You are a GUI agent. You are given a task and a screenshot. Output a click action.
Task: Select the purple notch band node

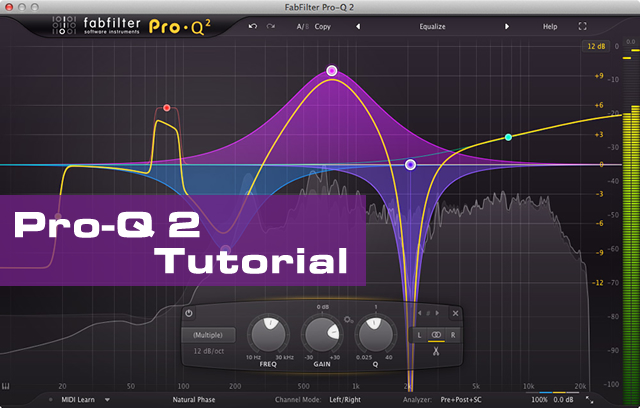[x=410, y=165]
